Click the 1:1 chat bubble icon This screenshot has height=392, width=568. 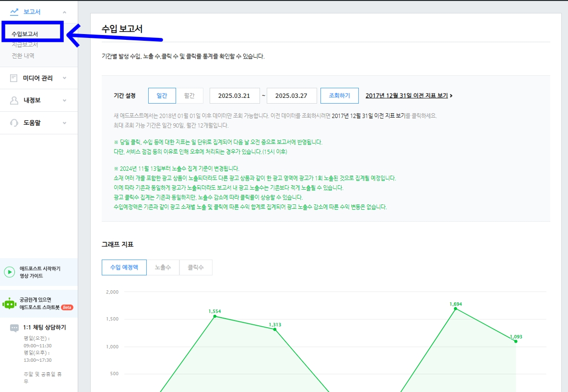pyautogui.click(x=14, y=328)
